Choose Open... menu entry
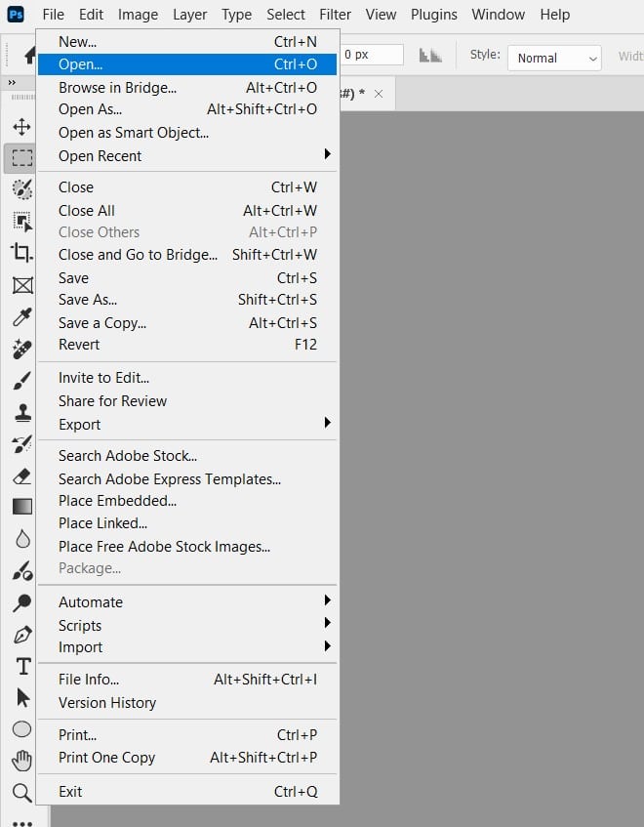644x827 pixels. 187,63
